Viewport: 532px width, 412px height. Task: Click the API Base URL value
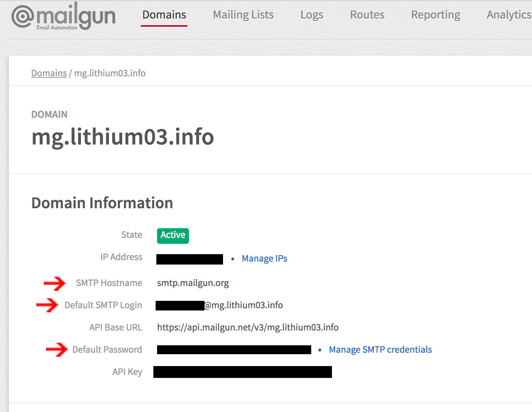pos(247,328)
